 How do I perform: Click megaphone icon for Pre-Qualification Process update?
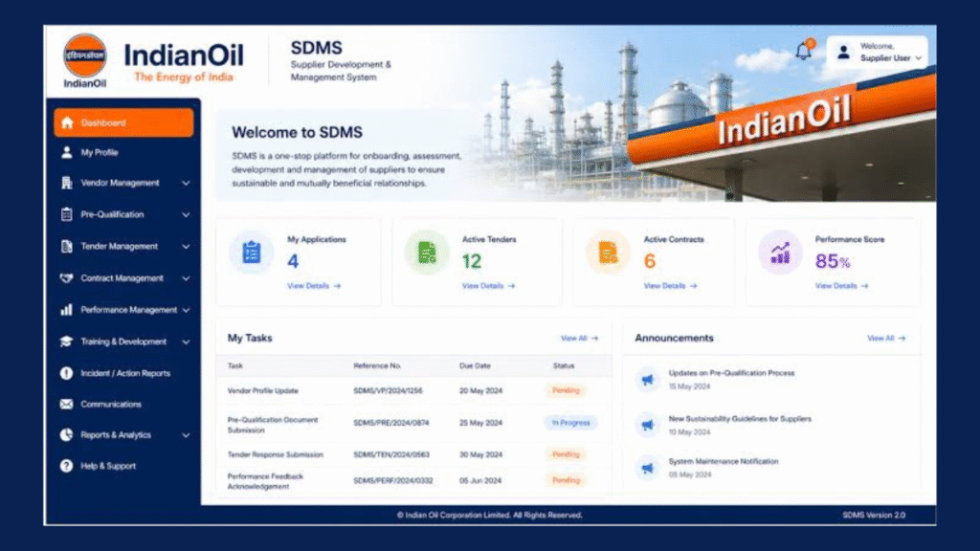(x=648, y=379)
